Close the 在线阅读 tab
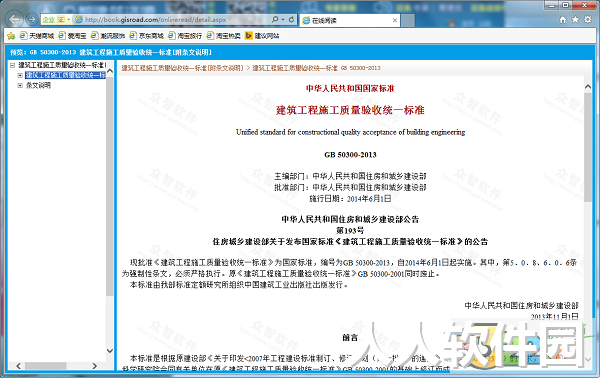Viewport: 600px width, 378px height. click(395, 21)
